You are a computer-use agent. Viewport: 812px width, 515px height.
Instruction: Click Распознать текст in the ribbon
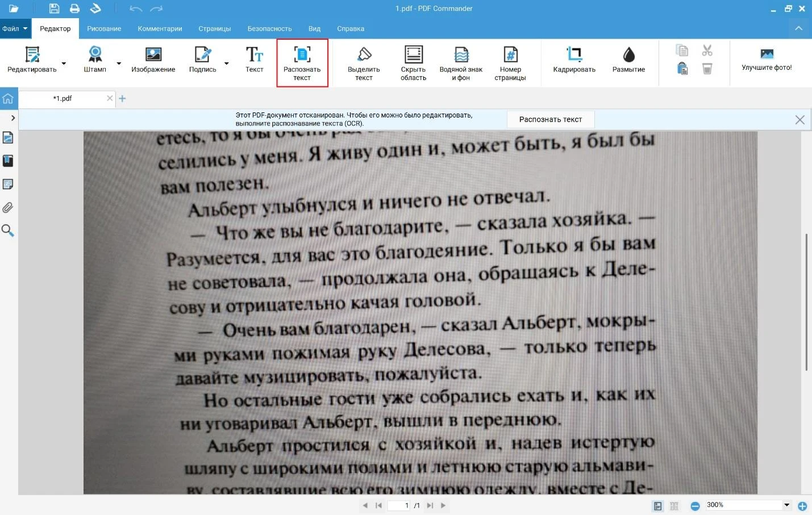tap(302, 63)
